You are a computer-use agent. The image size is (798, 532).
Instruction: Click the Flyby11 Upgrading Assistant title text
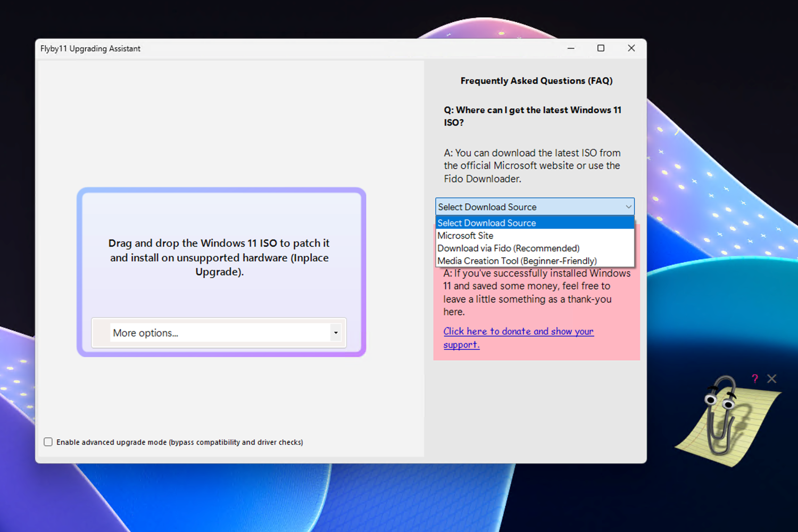[x=90, y=48]
